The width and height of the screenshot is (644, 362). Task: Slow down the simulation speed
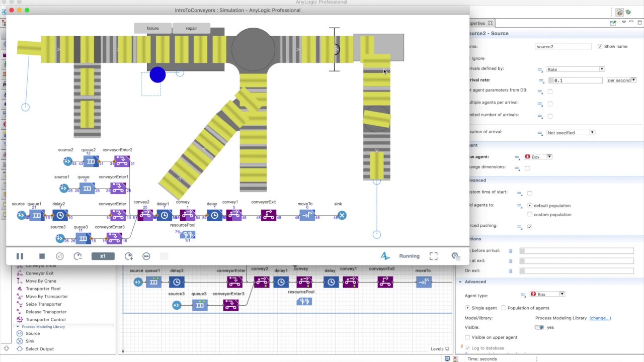pos(78,256)
